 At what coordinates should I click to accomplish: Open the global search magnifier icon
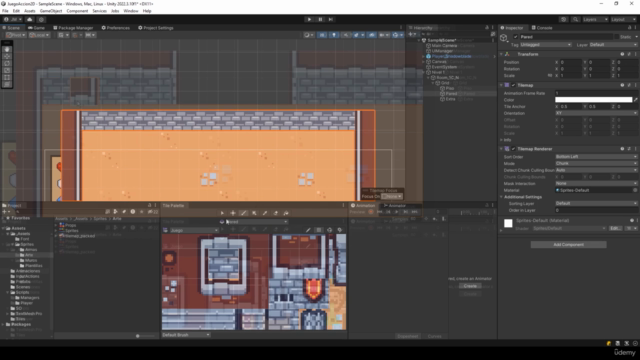click(x=575, y=19)
